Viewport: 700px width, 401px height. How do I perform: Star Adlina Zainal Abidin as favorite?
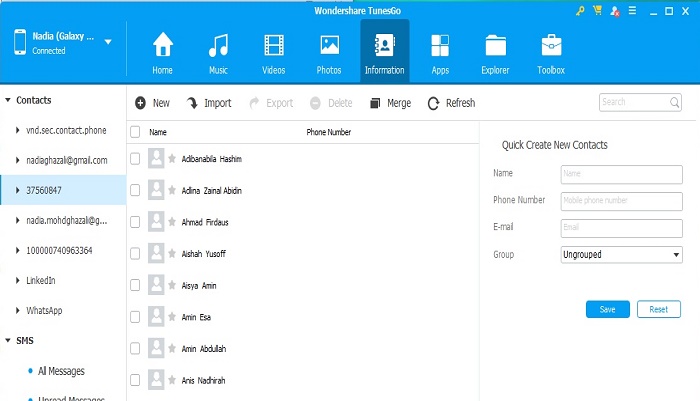pos(172,190)
